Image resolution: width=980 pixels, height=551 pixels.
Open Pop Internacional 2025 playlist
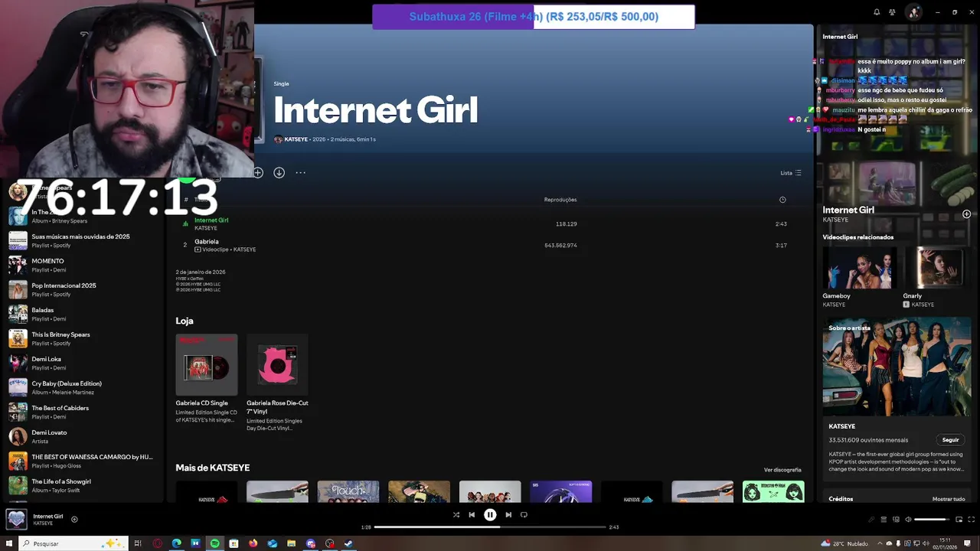click(80, 289)
